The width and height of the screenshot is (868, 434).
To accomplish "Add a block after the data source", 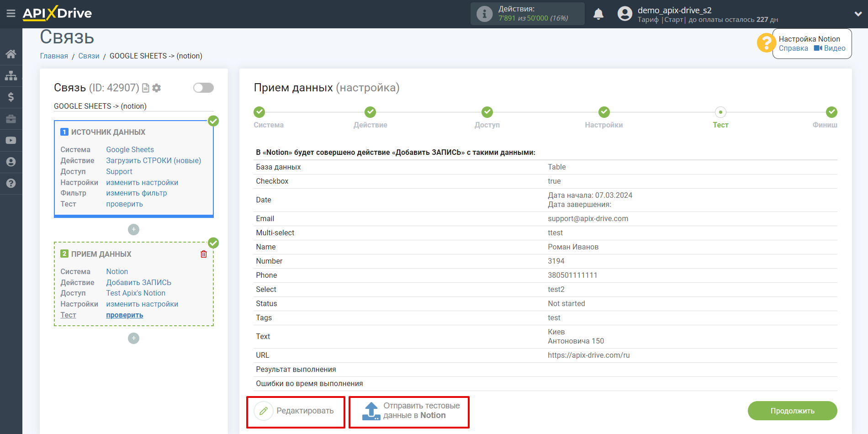I will [133, 229].
